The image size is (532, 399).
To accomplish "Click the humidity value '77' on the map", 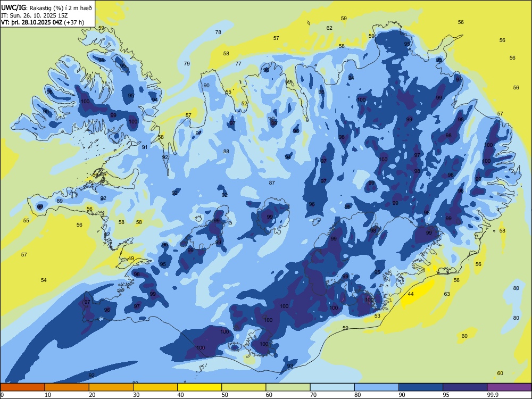I will (x=238, y=63).
